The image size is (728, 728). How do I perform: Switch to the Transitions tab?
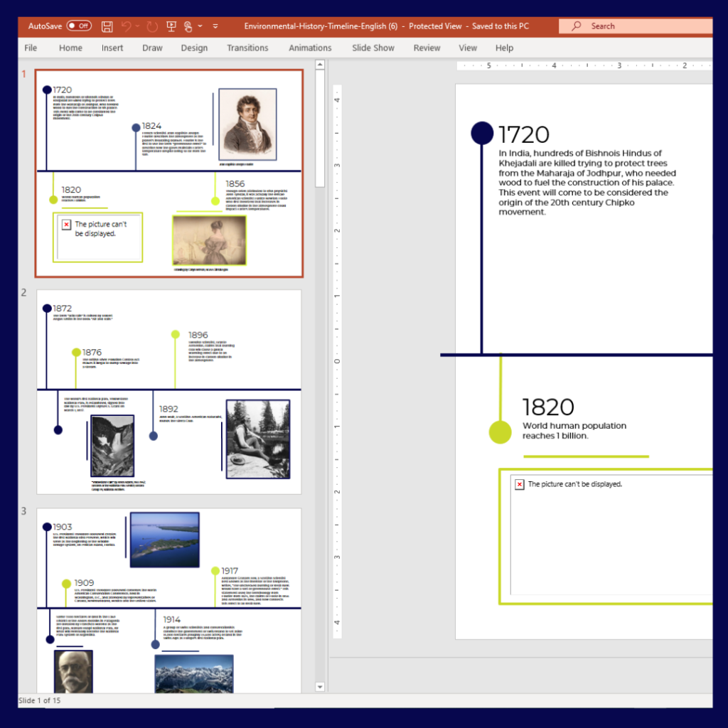coord(247,48)
